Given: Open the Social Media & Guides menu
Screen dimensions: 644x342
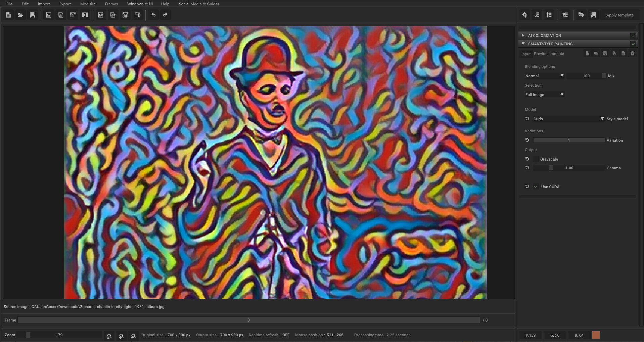Looking at the screenshot, I should point(199,4).
